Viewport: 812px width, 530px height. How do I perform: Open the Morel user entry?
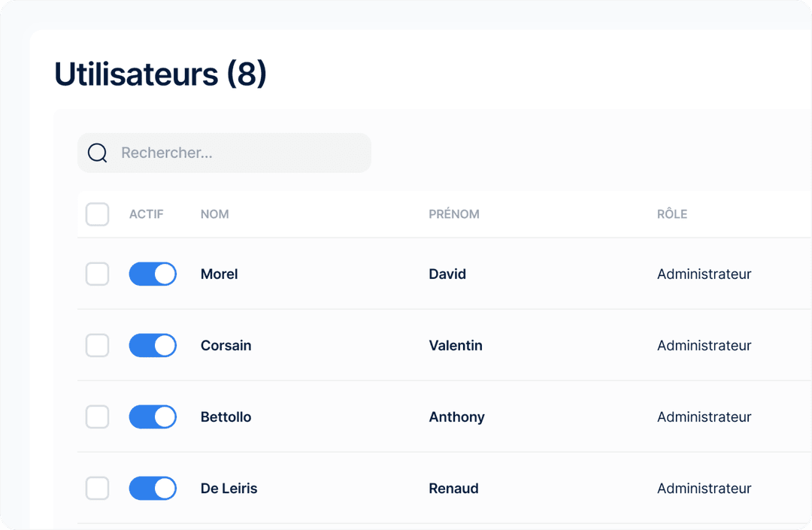pos(219,274)
